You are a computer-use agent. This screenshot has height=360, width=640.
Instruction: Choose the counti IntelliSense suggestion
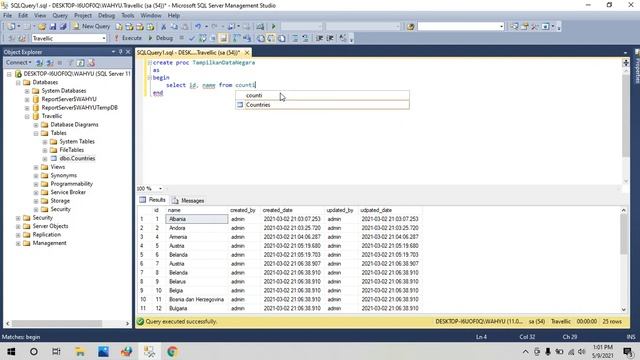pos(322,96)
